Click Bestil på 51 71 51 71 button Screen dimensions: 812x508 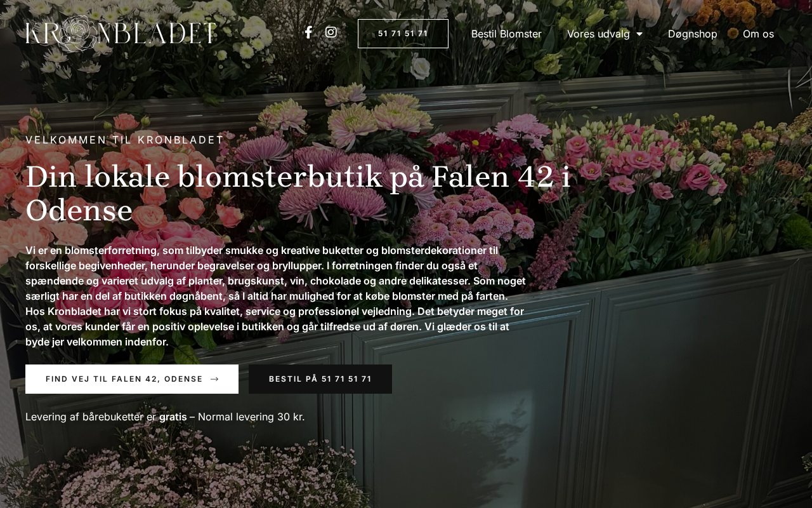(x=320, y=379)
